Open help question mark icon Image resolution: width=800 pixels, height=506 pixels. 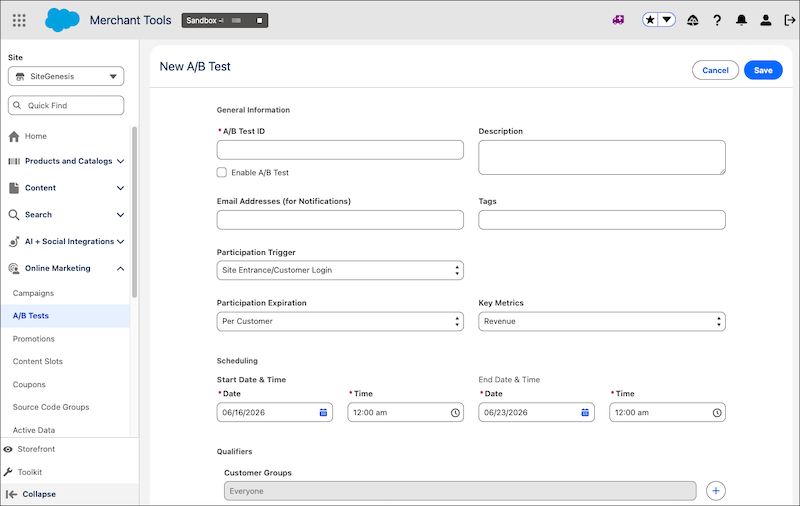717,20
